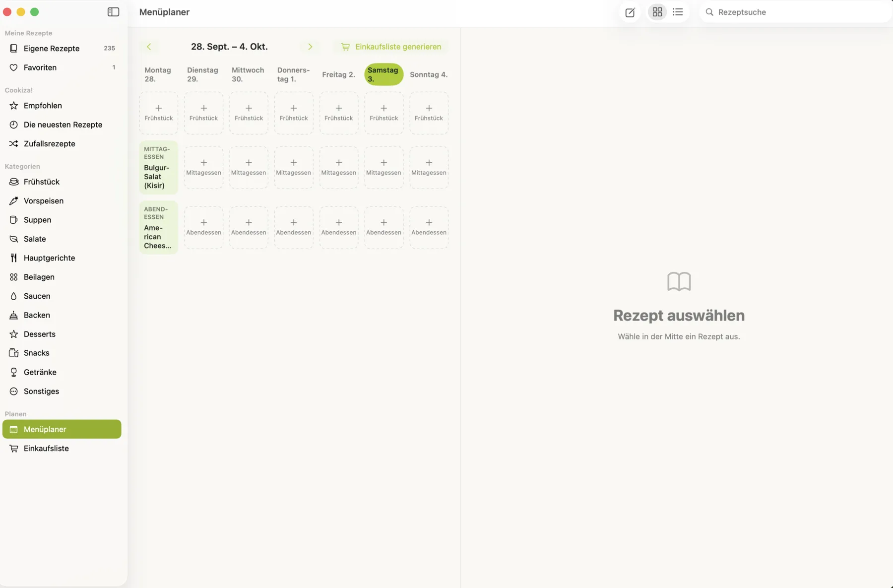Select Menüplaner in the Planen section
This screenshot has width=893, height=588.
(x=62, y=429)
